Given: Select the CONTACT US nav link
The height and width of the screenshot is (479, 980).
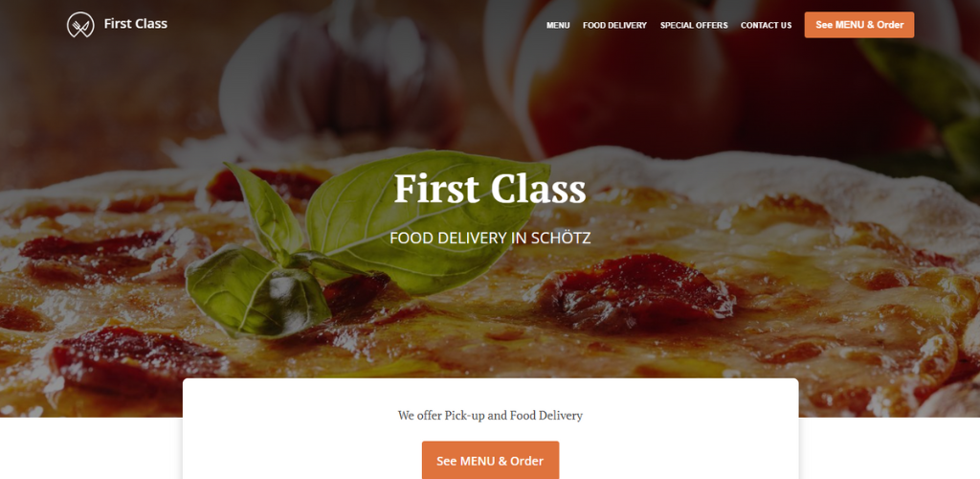Looking at the screenshot, I should (x=767, y=25).
